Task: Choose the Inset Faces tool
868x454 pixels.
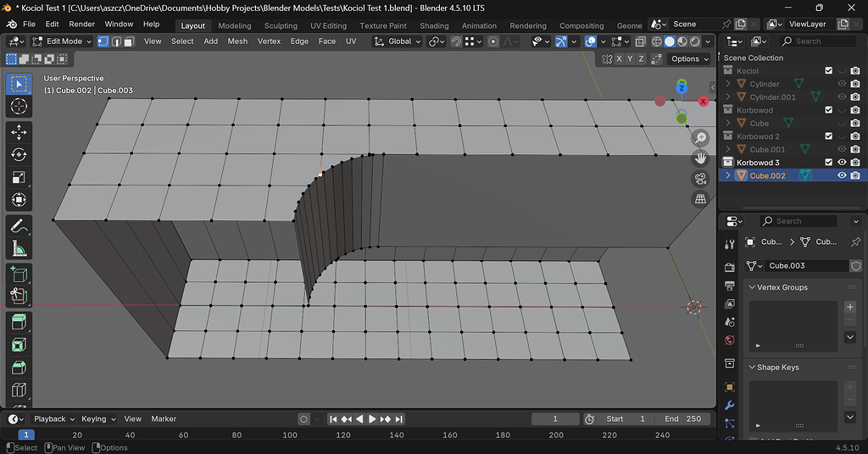Action: point(19,345)
